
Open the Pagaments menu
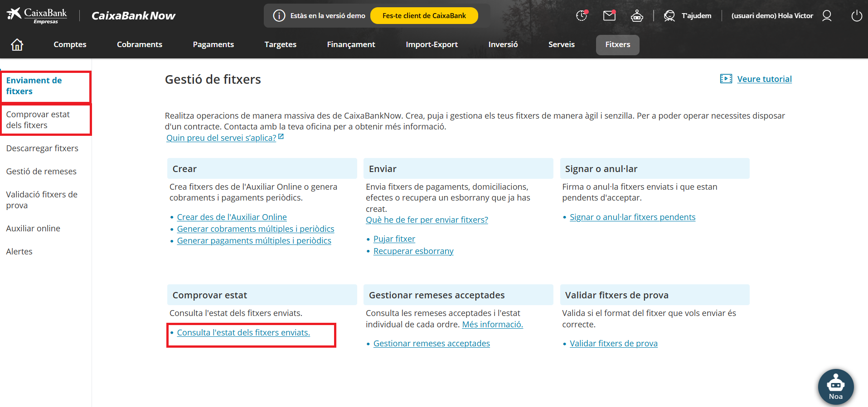click(213, 44)
